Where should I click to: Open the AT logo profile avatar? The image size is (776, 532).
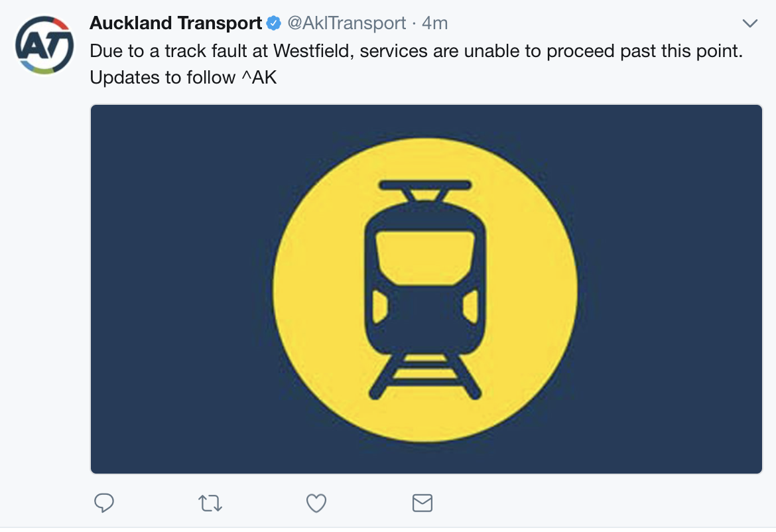(44, 45)
